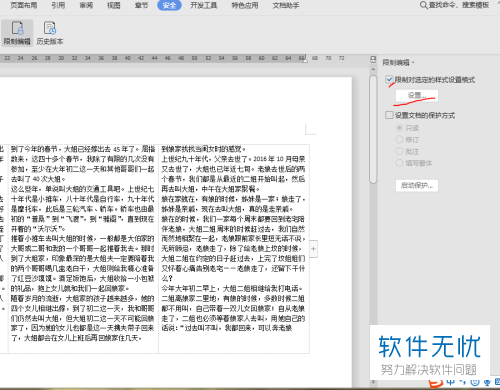500x390 pixels.
Task: Open the 引用 tab
Action: pos(58,5)
